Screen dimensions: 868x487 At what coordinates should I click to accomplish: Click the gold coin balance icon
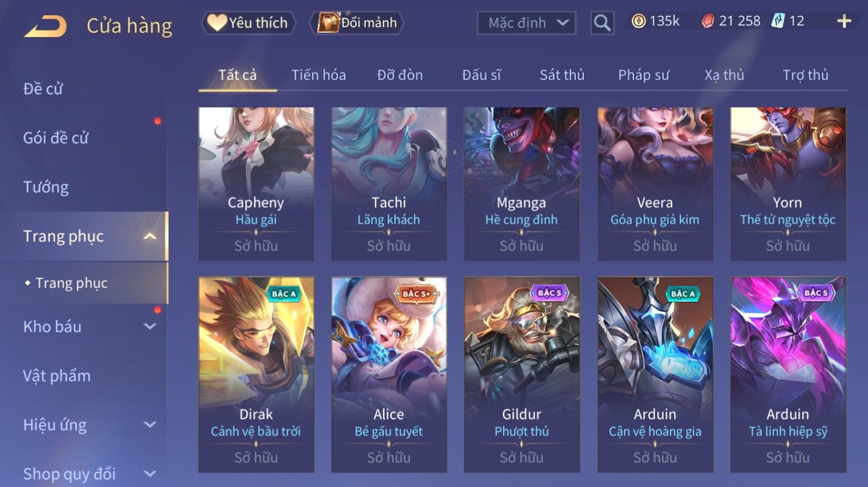[638, 21]
